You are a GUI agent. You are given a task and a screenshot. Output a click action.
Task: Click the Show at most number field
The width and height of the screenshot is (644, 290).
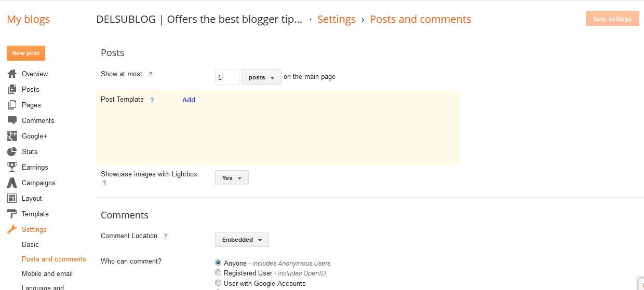click(x=227, y=77)
